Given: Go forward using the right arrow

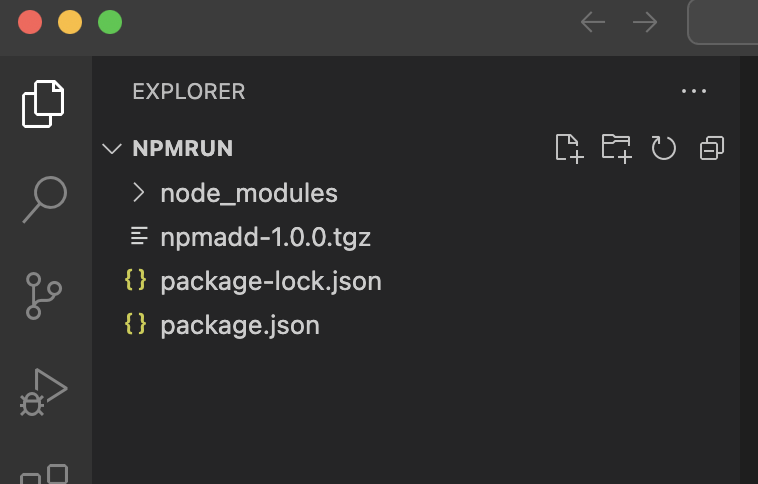Looking at the screenshot, I should [645, 22].
